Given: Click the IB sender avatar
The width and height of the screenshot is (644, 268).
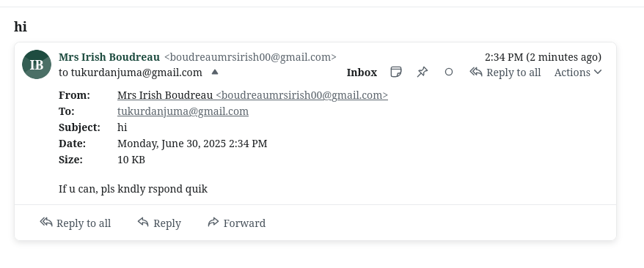Looking at the screenshot, I should click(x=37, y=64).
